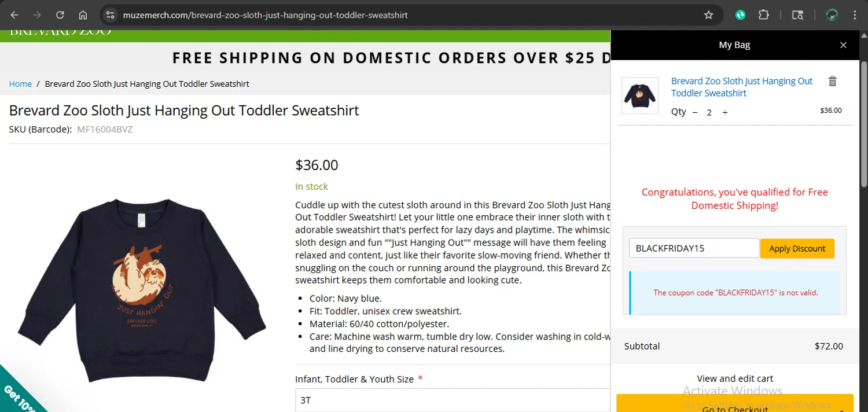Navigate back to the previous page
The height and width of the screenshot is (412, 868).
[14, 15]
